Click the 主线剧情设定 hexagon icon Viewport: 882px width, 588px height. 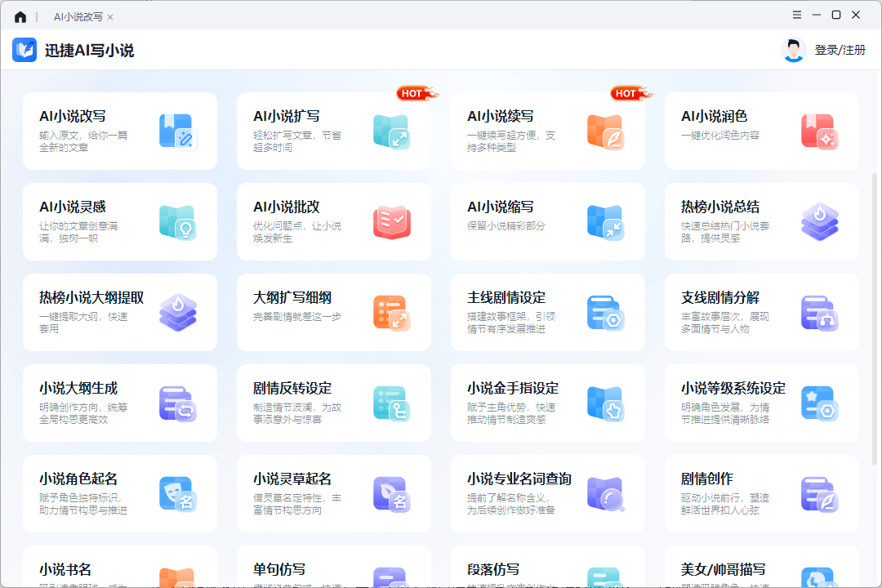(x=605, y=313)
